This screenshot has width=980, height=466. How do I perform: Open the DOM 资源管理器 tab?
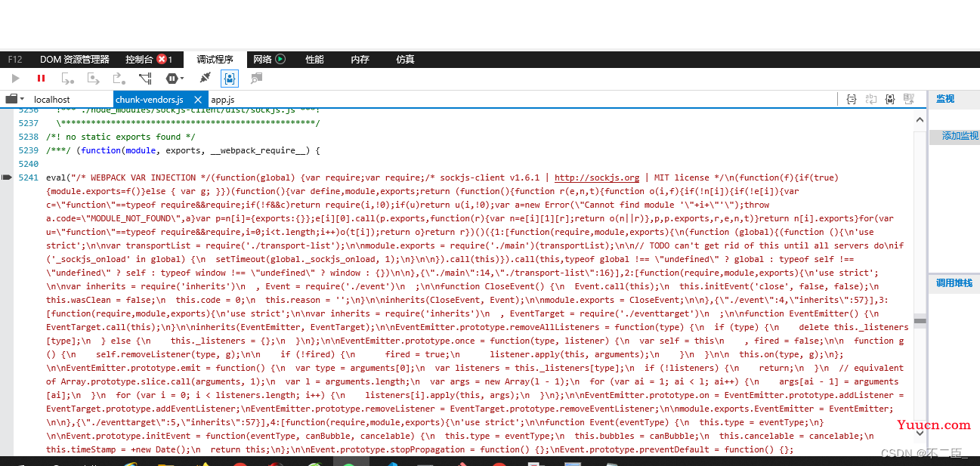[75, 59]
